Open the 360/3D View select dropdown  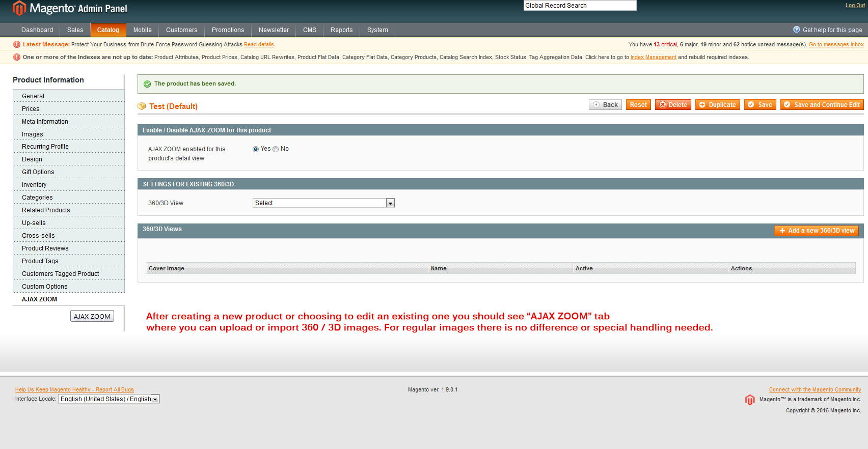323,203
